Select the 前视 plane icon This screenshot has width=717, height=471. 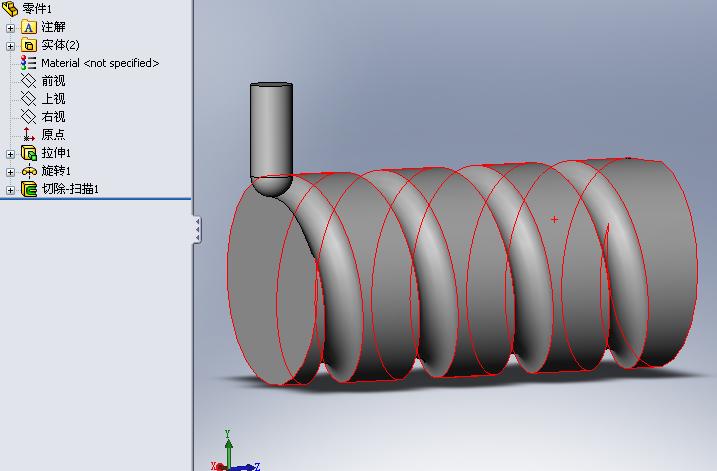(28, 81)
